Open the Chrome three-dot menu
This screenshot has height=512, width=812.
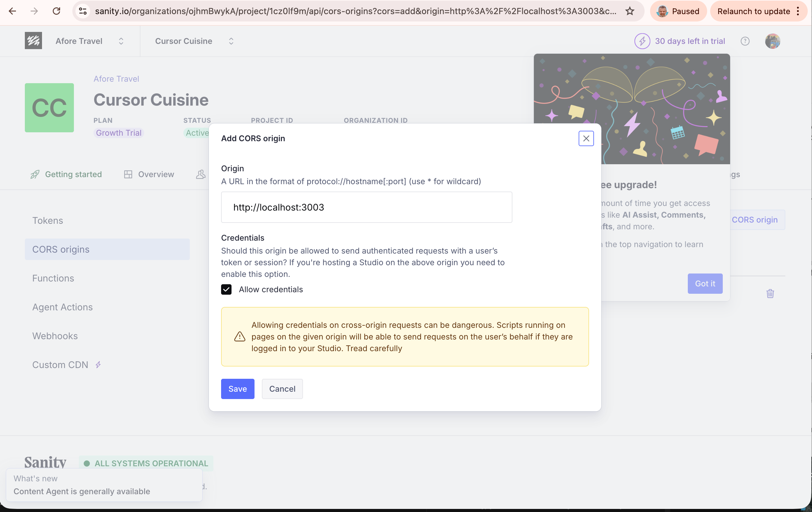coord(798,11)
